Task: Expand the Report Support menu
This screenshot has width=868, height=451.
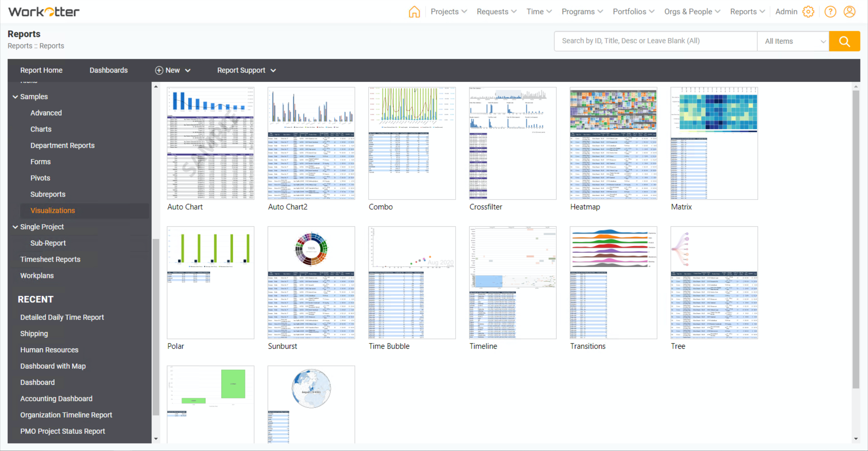Action: [x=246, y=70]
